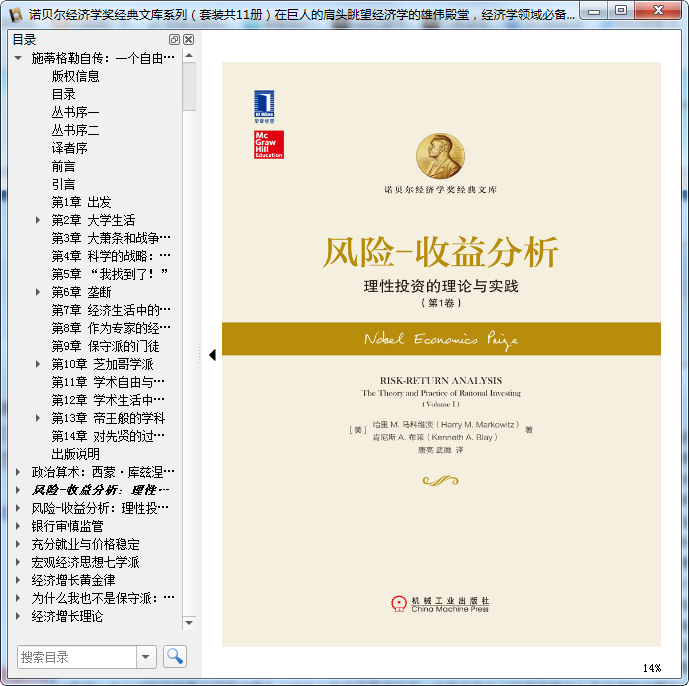Select 第4章 科学的战略

click(111, 256)
